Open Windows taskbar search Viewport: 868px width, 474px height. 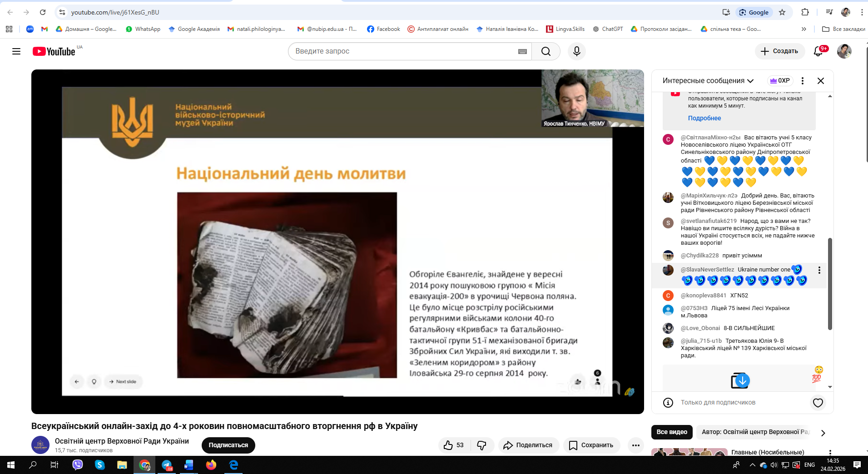(x=33, y=465)
